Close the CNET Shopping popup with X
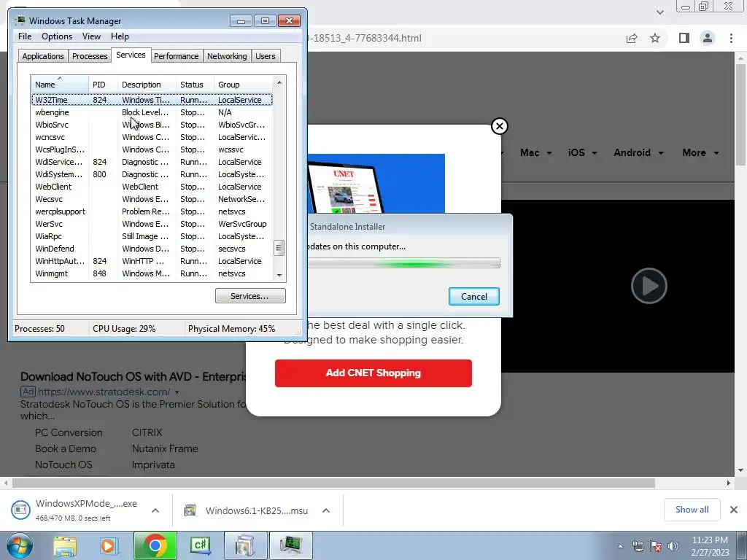 [499, 126]
